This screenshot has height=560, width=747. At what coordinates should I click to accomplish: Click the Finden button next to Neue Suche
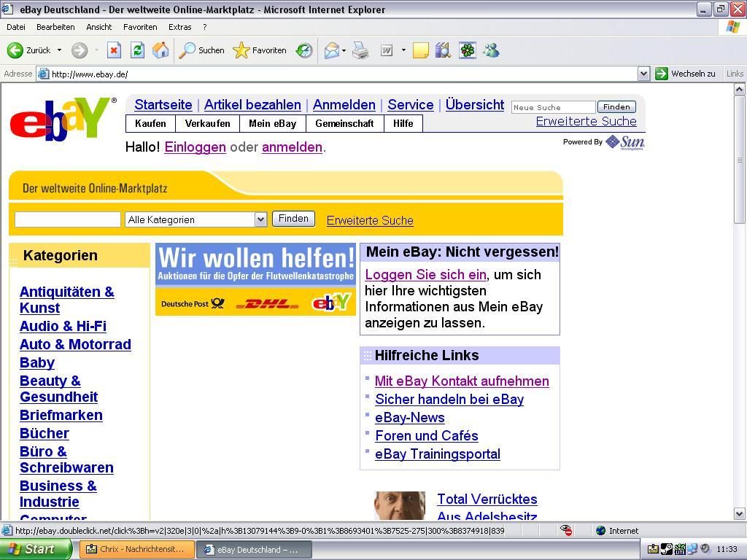point(616,106)
